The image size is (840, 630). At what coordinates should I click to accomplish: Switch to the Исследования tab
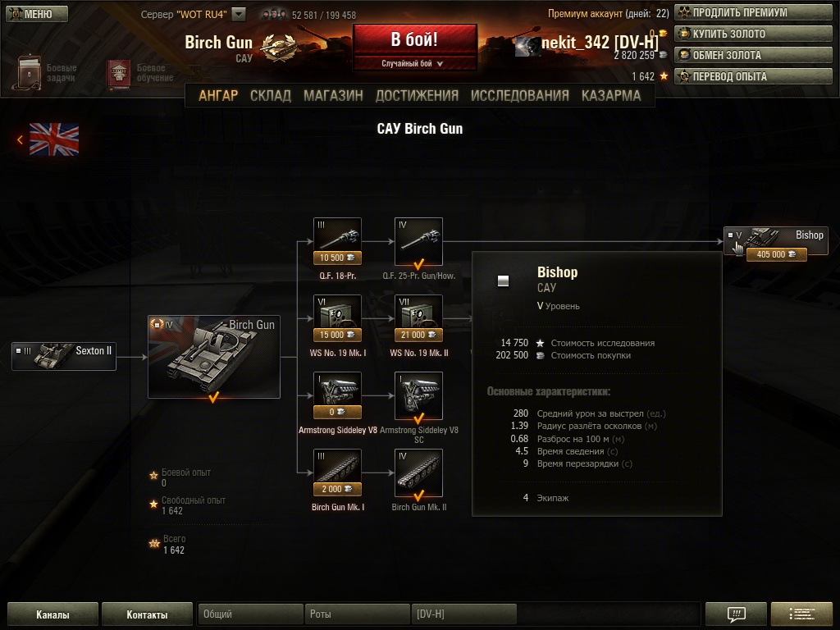pyautogui.click(x=519, y=96)
